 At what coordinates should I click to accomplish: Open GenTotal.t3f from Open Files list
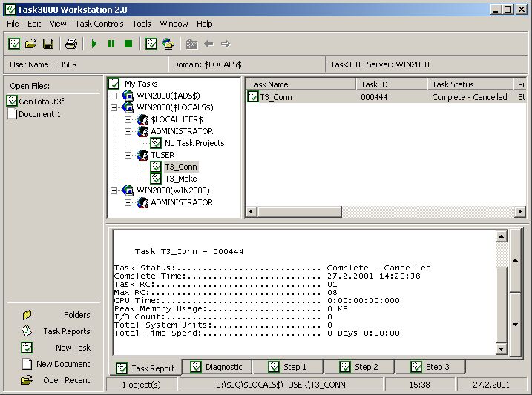coord(41,102)
